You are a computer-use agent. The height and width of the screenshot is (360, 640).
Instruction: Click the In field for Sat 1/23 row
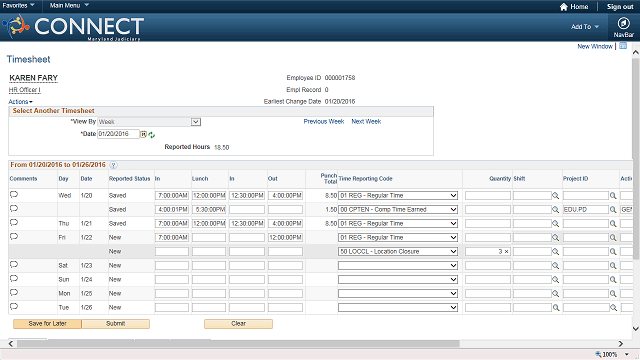click(172, 265)
